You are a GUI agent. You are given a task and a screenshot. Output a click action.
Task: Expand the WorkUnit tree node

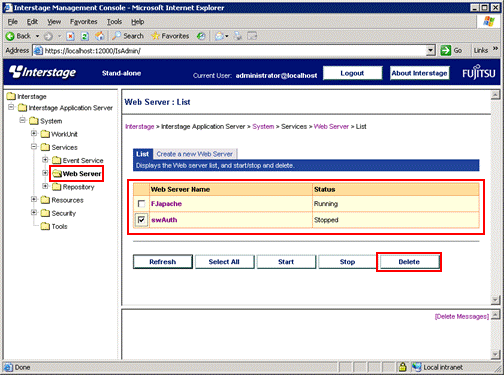[x=34, y=133]
